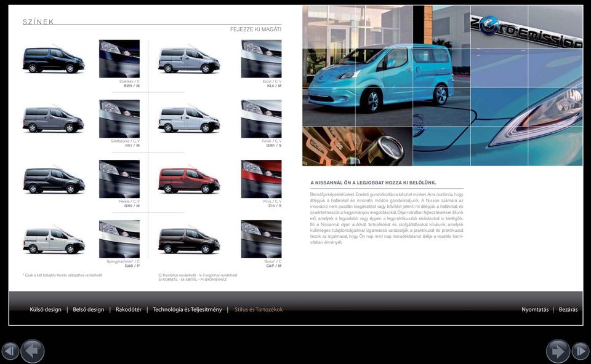The image size is (591, 364).
Task: Click the 'GN0 / M' colour code
Action: 132,206
